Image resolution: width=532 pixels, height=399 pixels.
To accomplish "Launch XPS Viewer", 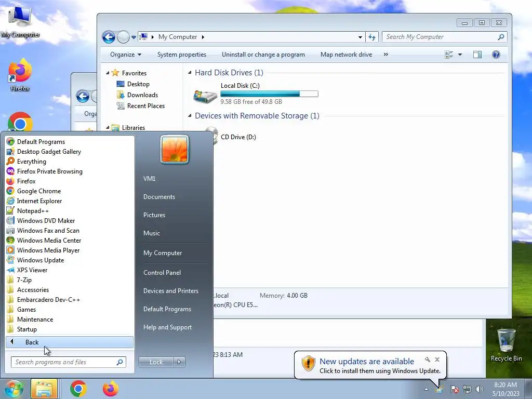I will pyautogui.click(x=27, y=270).
